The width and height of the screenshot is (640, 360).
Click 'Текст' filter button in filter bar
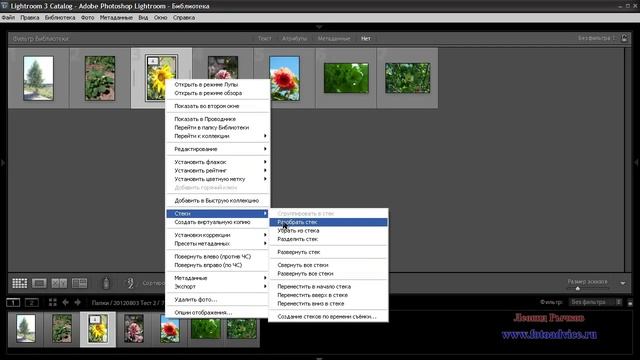coord(264,38)
